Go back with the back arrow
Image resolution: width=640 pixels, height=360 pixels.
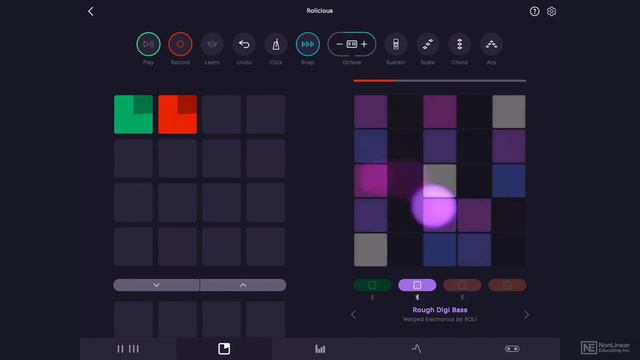[91, 11]
